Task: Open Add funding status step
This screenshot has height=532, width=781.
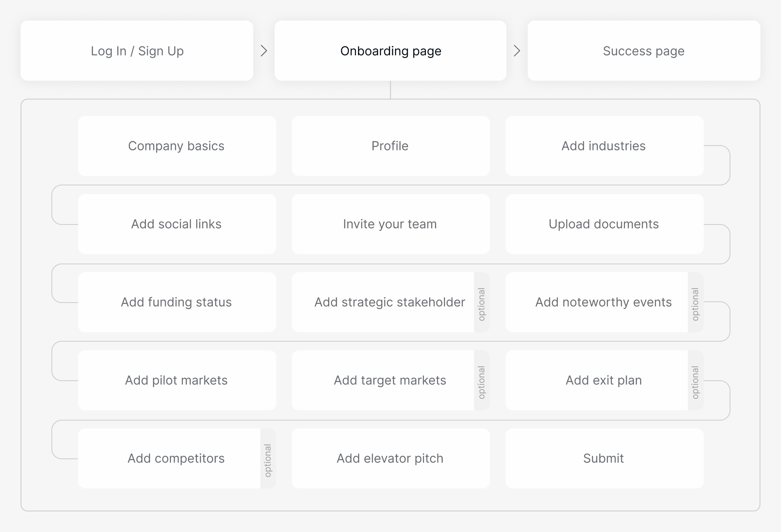Action: click(x=177, y=302)
